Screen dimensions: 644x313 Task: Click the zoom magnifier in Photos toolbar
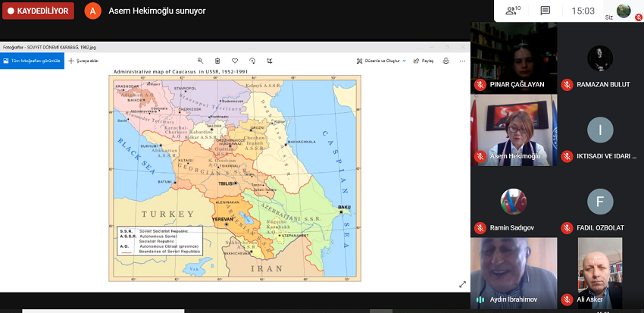coord(201,61)
